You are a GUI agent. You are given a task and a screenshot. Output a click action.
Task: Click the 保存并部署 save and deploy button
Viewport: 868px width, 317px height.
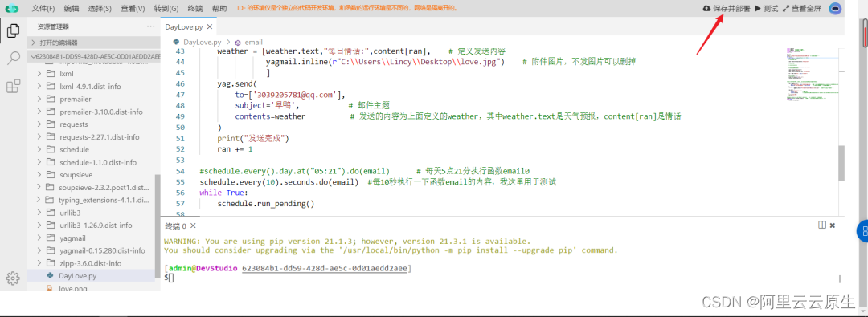click(727, 8)
